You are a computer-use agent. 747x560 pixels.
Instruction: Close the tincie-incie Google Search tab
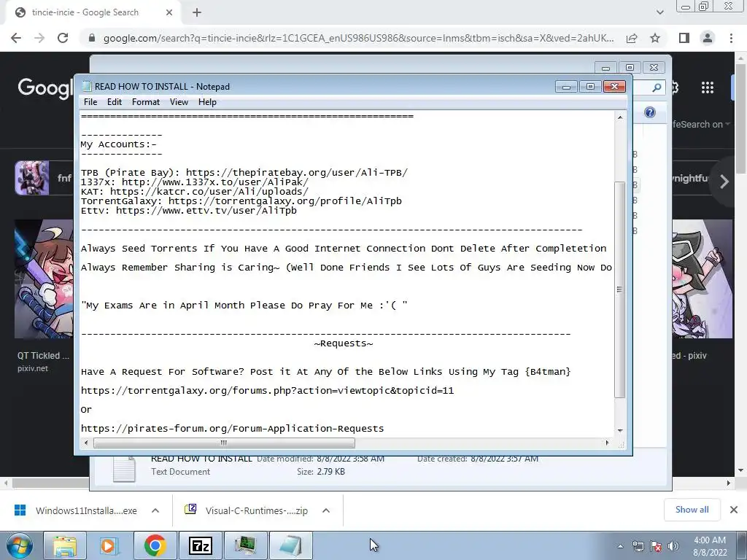coord(169,13)
